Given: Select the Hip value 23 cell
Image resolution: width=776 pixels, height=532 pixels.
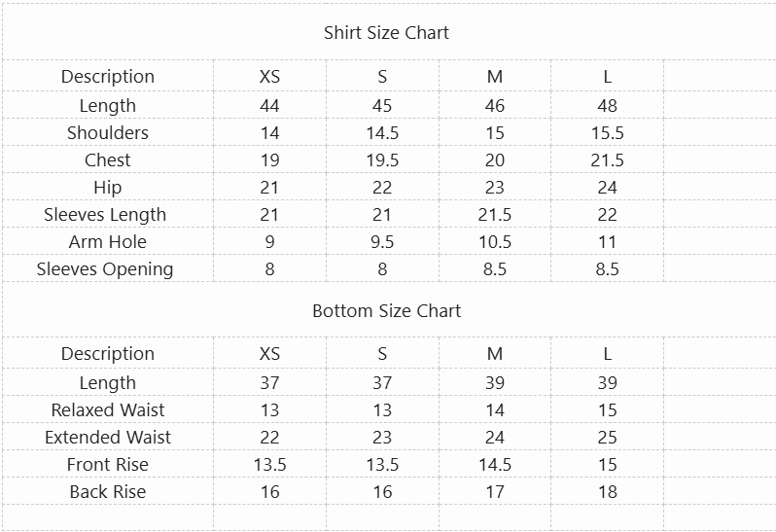Looking at the screenshot, I should point(495,188).
